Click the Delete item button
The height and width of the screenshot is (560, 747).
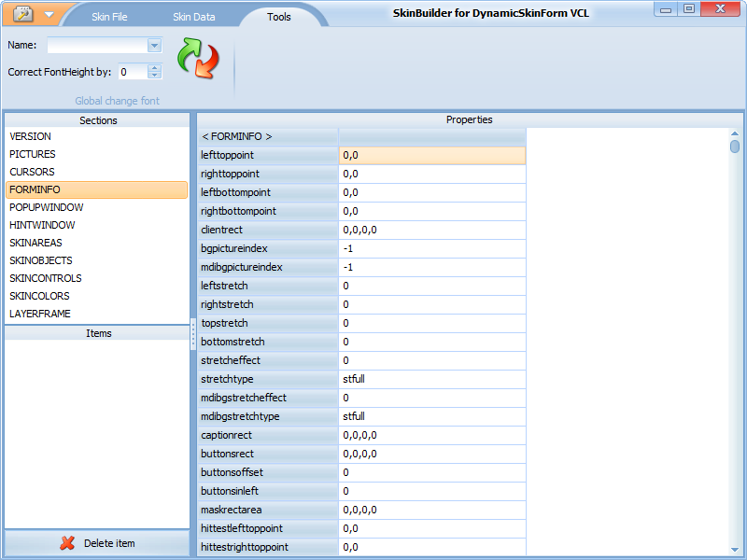pos(97,543)
